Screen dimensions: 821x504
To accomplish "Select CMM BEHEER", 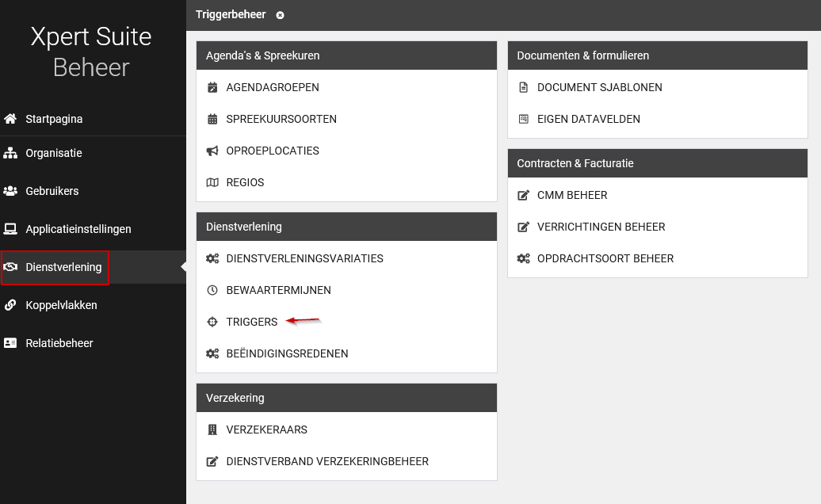I will pos(572,195).
